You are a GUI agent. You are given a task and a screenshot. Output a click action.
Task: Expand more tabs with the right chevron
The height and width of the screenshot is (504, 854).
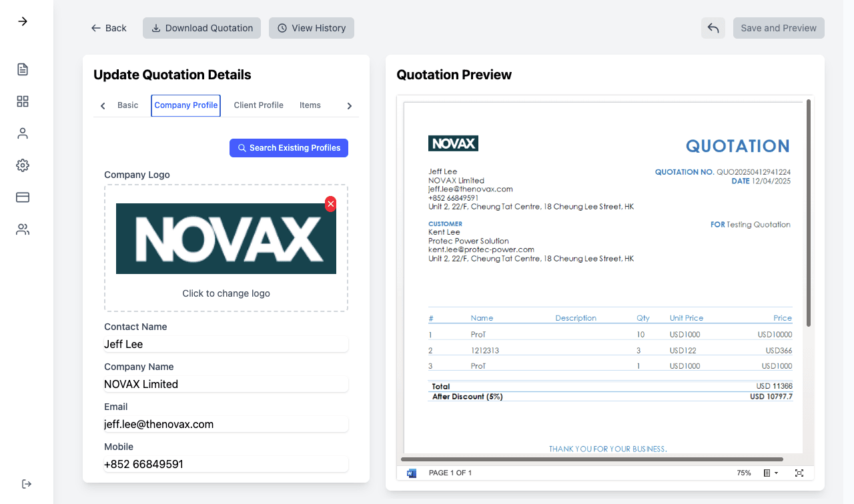[x=349, y=105]
